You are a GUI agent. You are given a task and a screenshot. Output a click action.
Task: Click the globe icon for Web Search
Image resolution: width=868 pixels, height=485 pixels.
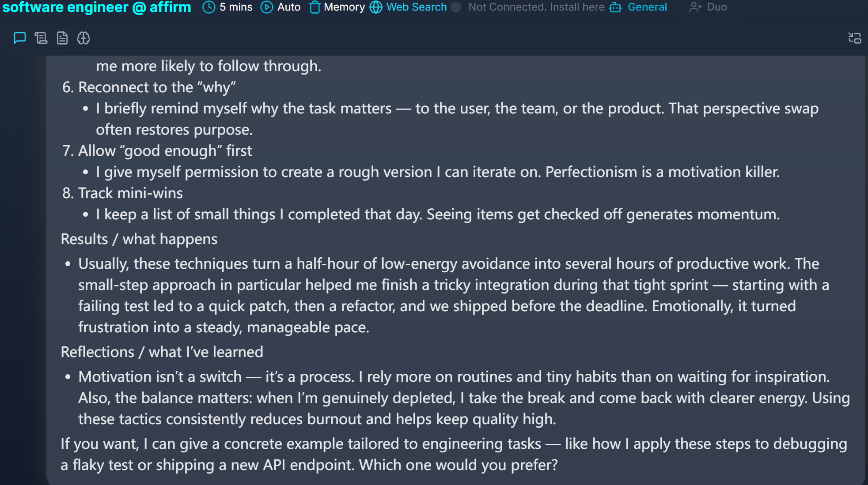[376, 7]
